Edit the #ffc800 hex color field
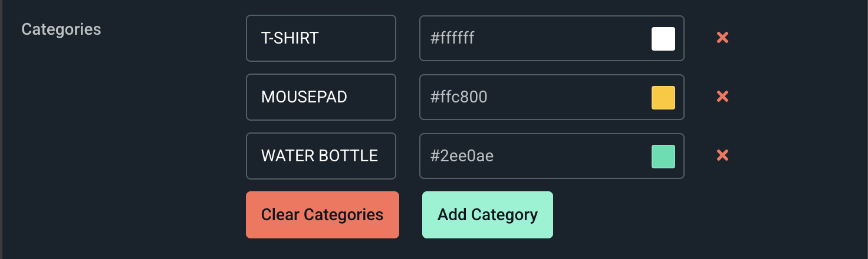Image resolution: width=868 pixels, height=259 pixels. 531,97
